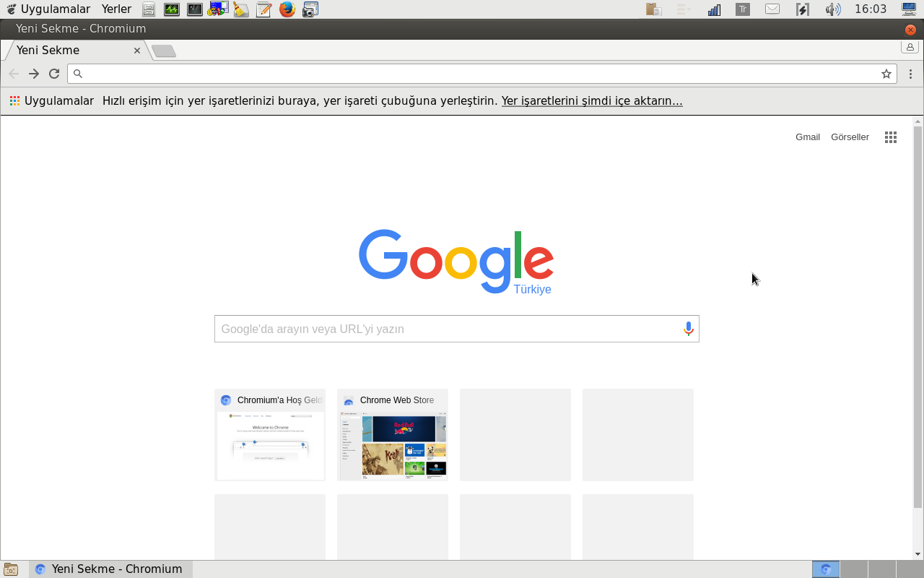This screenshot has height=578, width=924.
Task: Click the scrollbar down arrow
Action: pos(918,555)
